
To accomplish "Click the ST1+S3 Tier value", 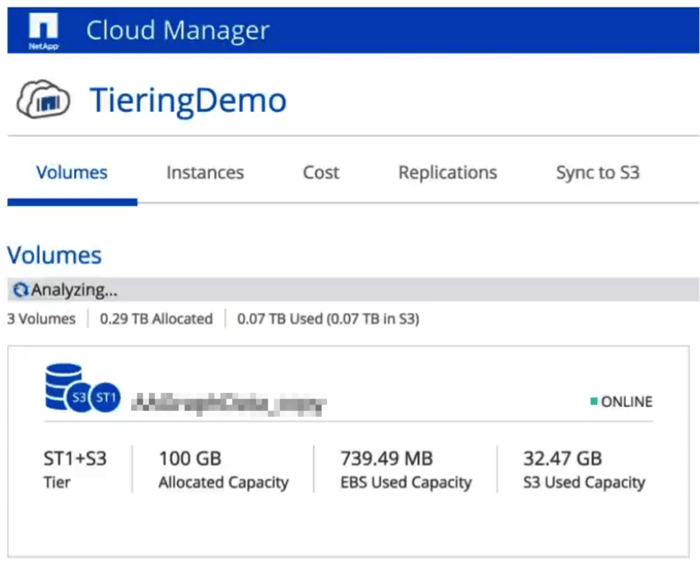I will point(75,459).
